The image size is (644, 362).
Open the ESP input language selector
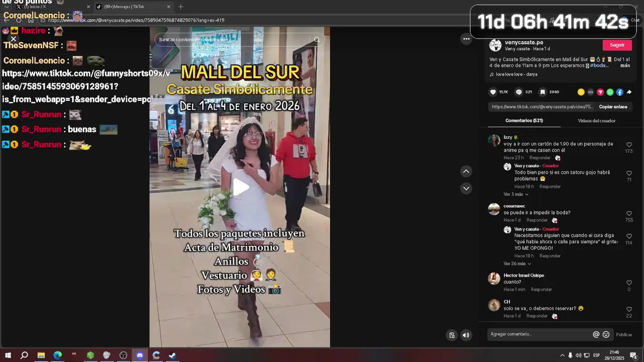[596, 355]
